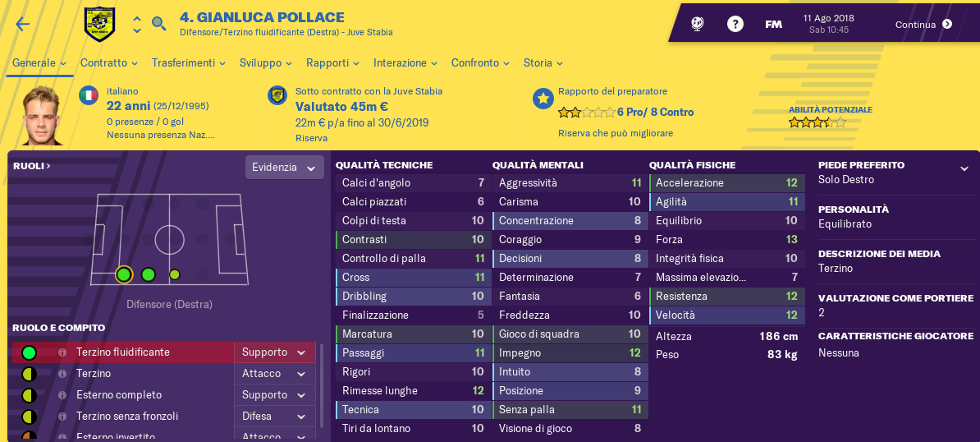Click the Juve Stabia club badge

(x=100, y=25)
